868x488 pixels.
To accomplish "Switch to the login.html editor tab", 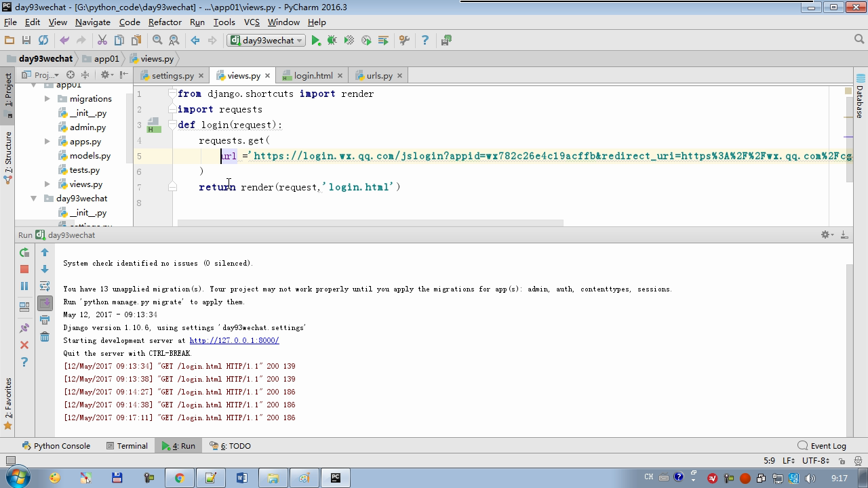I will tap(313, 76).
